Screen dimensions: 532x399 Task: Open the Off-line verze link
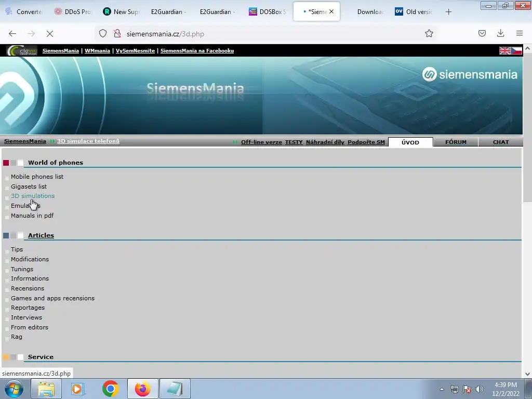[x=262, y=142]
